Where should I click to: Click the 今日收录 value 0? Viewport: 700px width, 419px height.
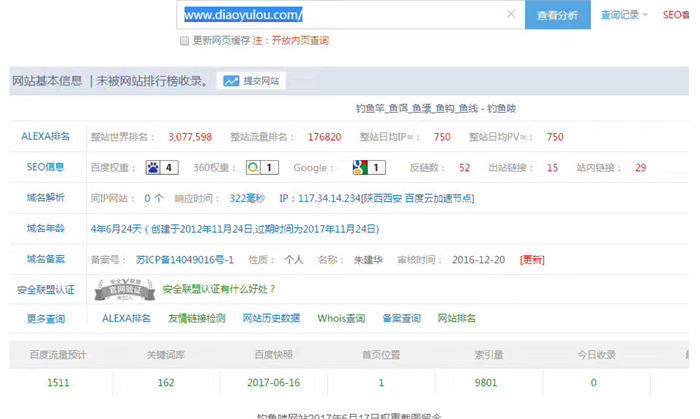point(593,383)
